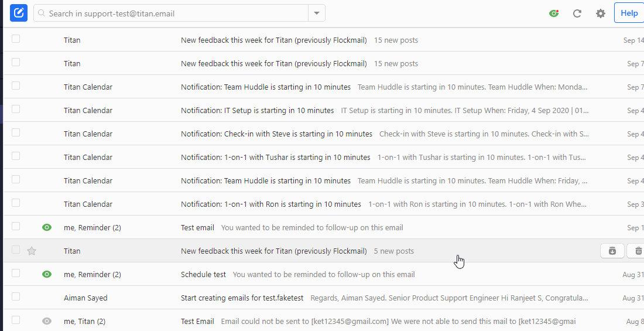Select checkbox for Team Huddle Friday notification
Viewport: 644px width, 331px height.
click(x=16, y=179)
